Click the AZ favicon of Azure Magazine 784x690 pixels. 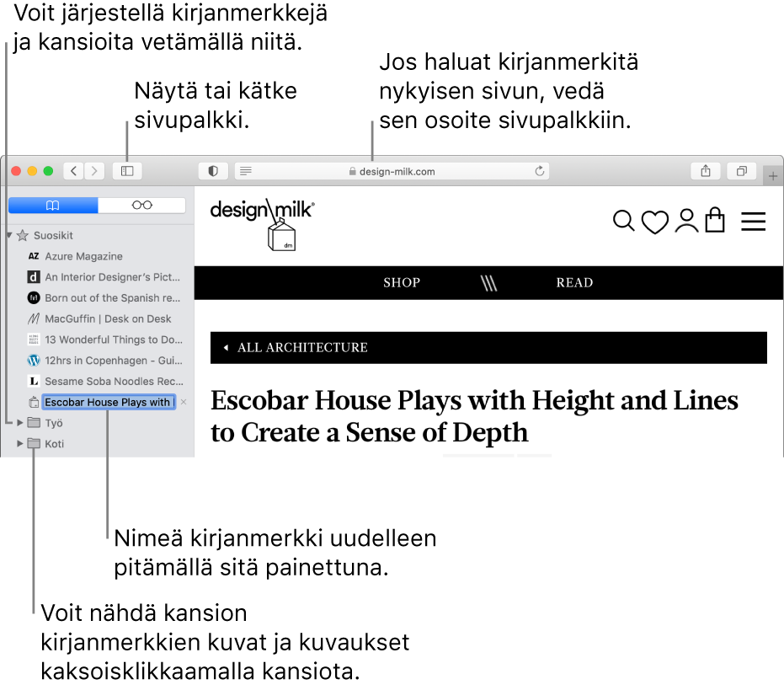click(34, 256)
